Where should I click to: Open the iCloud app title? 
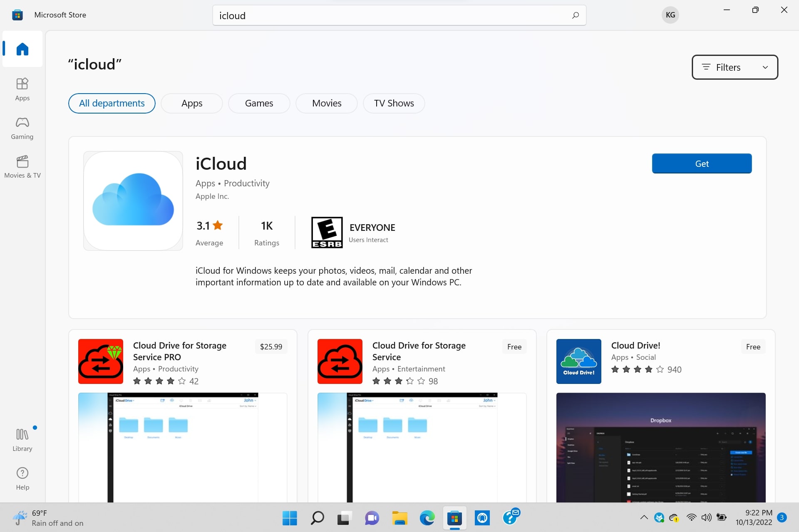(221, 163)
